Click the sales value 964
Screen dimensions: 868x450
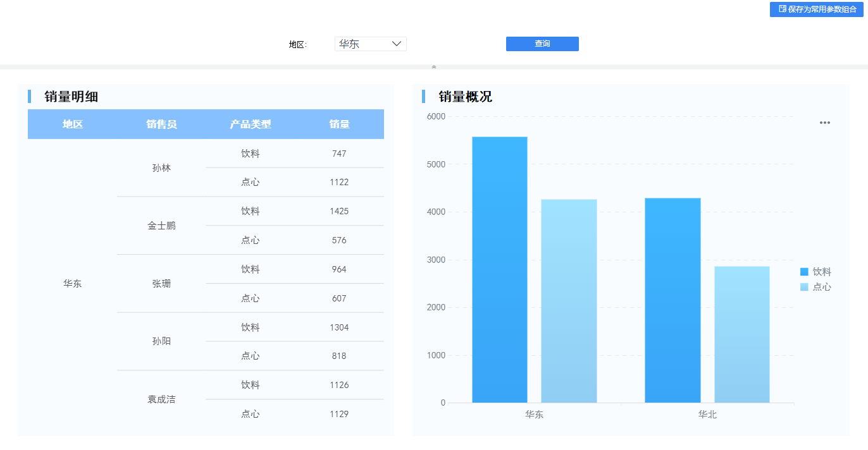339,269
